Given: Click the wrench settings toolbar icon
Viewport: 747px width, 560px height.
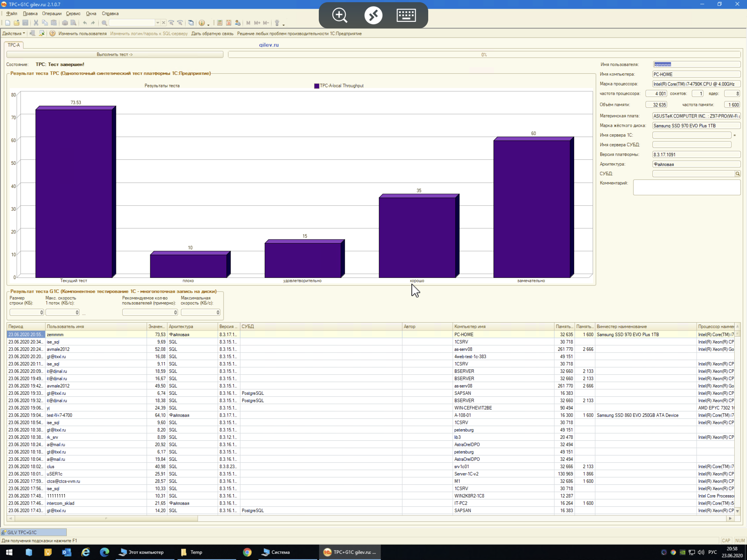Looking at the screenshot, I should (277, 23).
